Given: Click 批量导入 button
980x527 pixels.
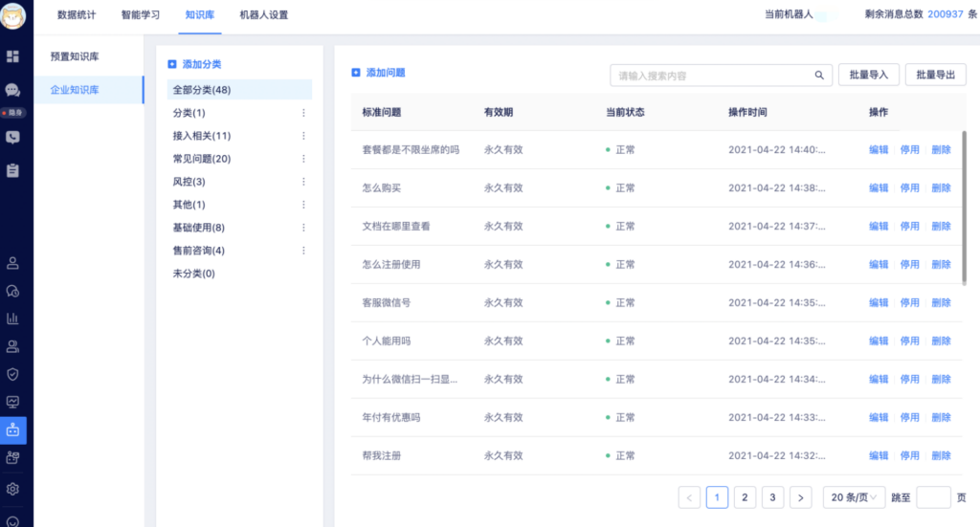Looking at the screenshot, I should tap(868, 75).
